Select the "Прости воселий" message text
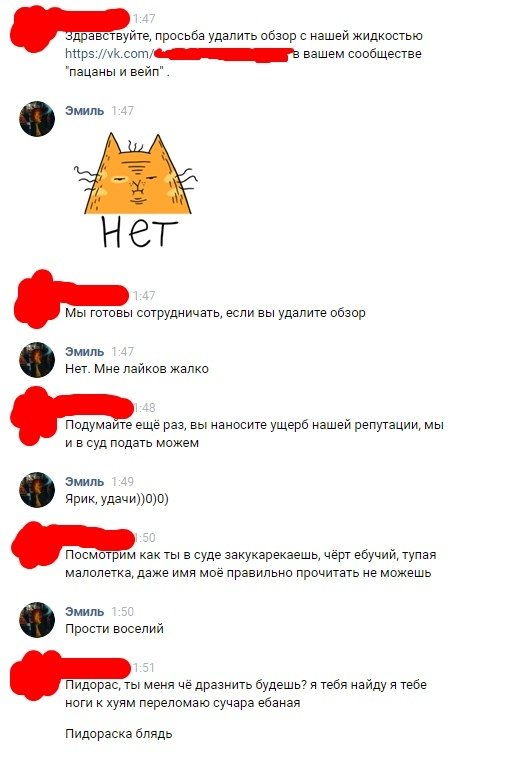This screenshot has width=516, height=759. tap(115, 629)
